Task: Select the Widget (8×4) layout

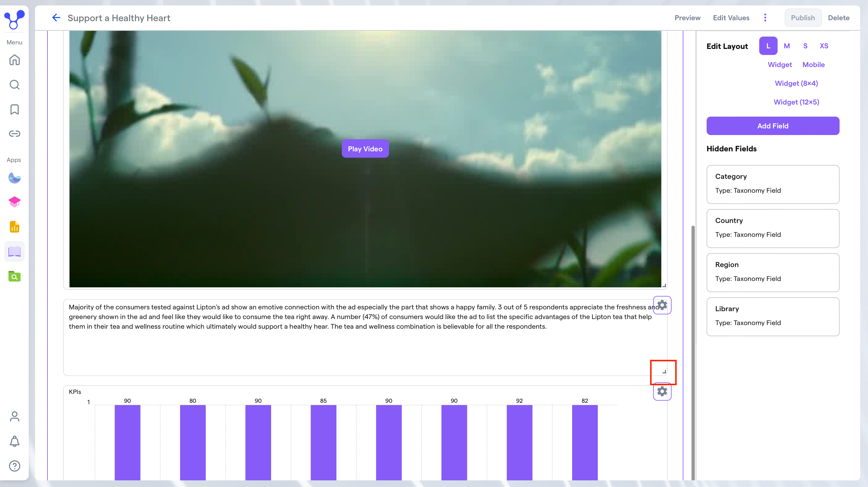Action: pyautogui.click(x=796, y=83)
